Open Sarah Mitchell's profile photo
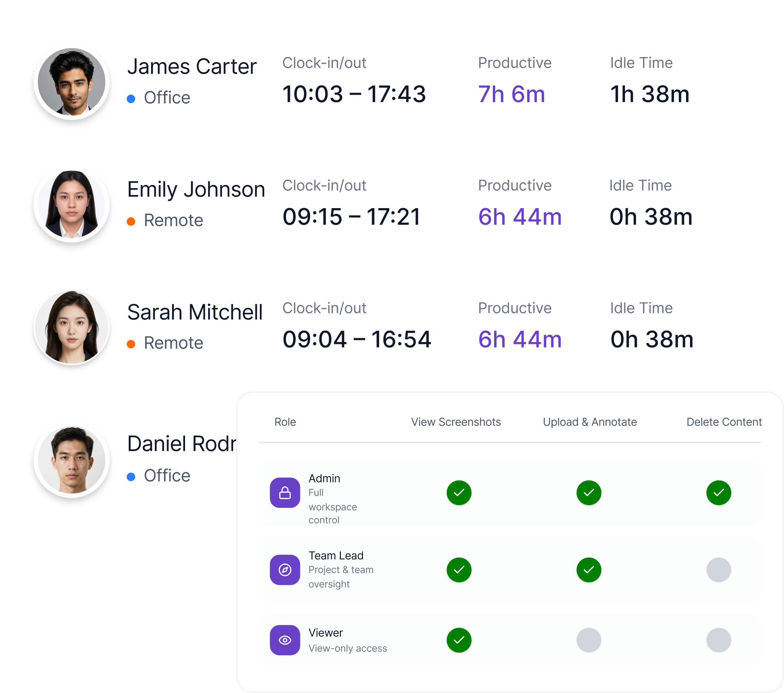 click(72, 327)
